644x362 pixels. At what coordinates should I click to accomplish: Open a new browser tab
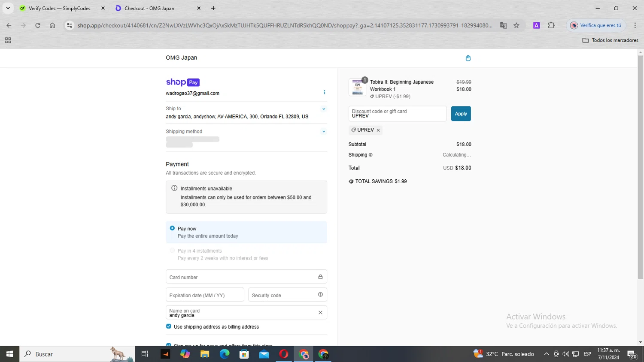[213, 8]
